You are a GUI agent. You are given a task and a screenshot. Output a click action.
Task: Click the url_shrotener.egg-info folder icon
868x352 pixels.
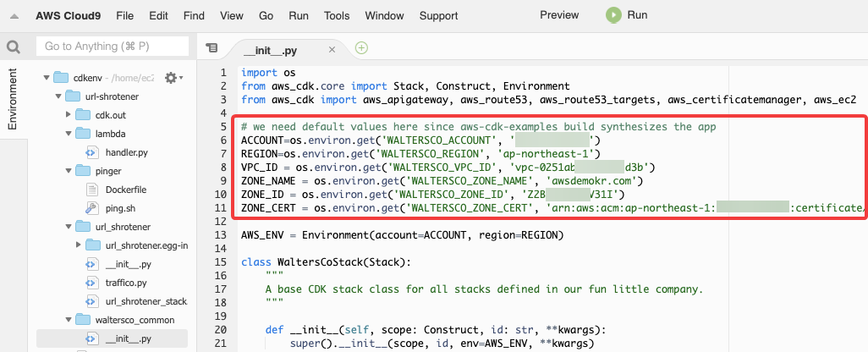(93, 245)
